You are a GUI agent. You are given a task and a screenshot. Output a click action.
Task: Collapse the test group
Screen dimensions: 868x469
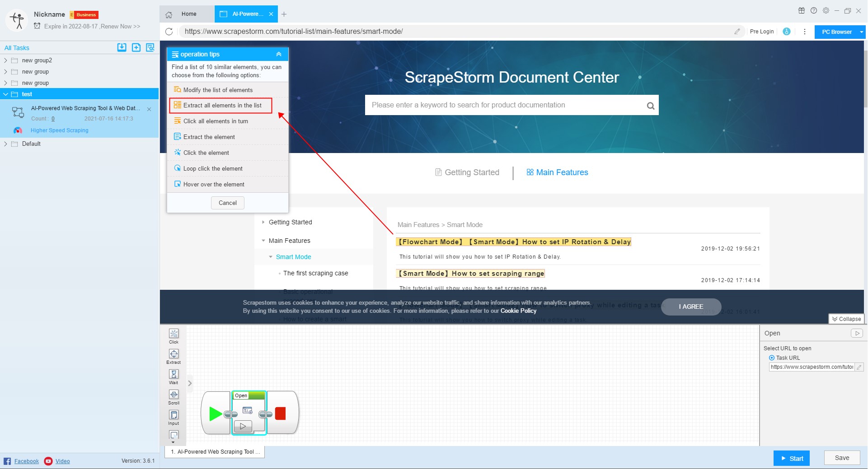click(x=6, y=94)
